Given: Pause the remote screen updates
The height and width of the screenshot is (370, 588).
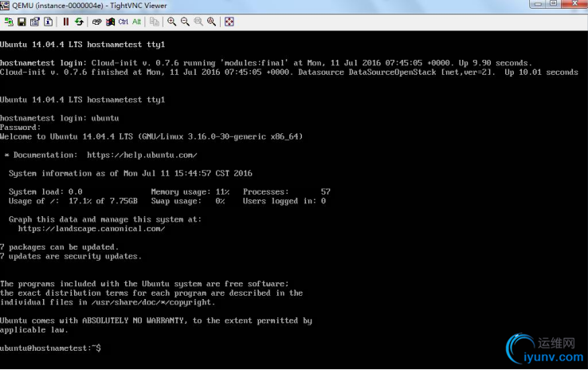Looking at the screenshot, I should click(66, 22).
